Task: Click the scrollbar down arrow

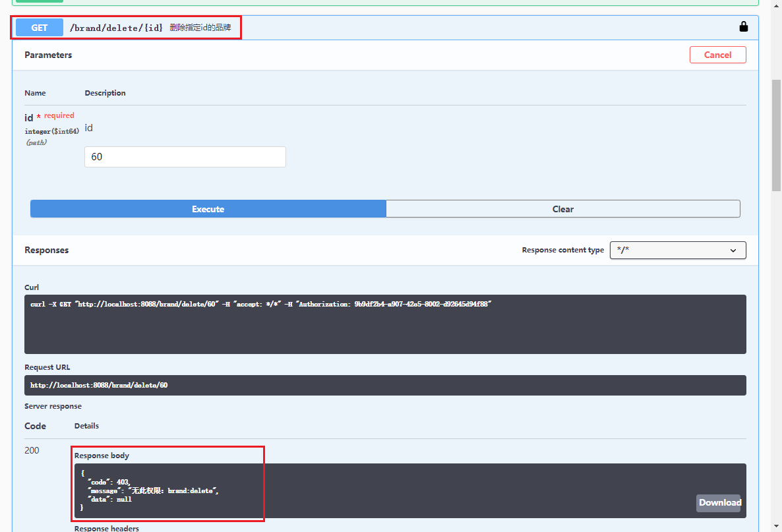Action: click(776, 525)
